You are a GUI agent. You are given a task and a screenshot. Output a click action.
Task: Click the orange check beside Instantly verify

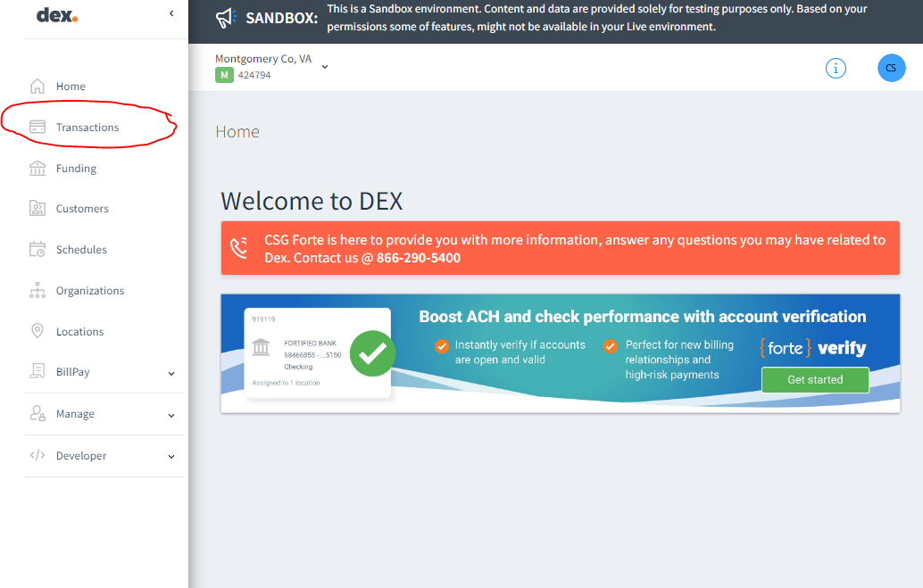pyautogui.click(x=442, y=345)
